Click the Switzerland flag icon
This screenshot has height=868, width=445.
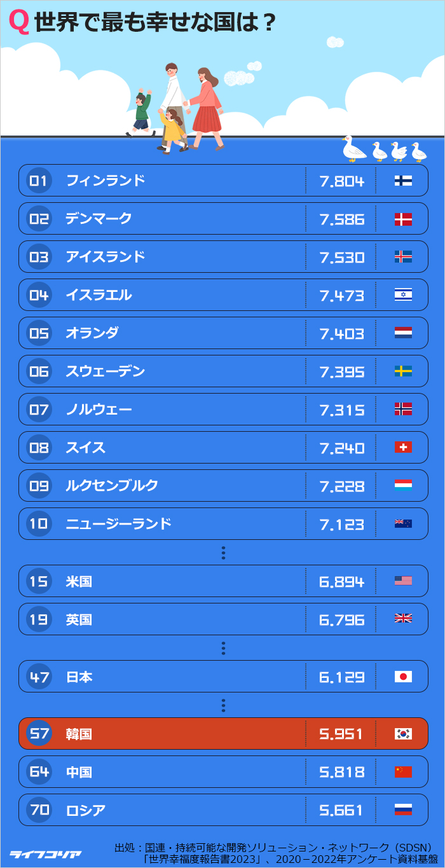(403, 448)
